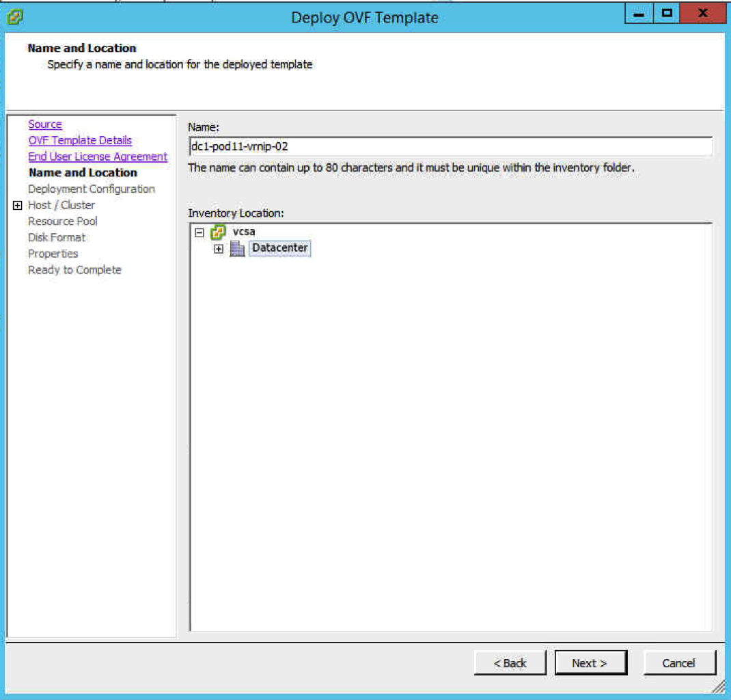The width and height of the screenshot is (731, 700).
Task: Click the Name text field
Action: tap(450, 146)
